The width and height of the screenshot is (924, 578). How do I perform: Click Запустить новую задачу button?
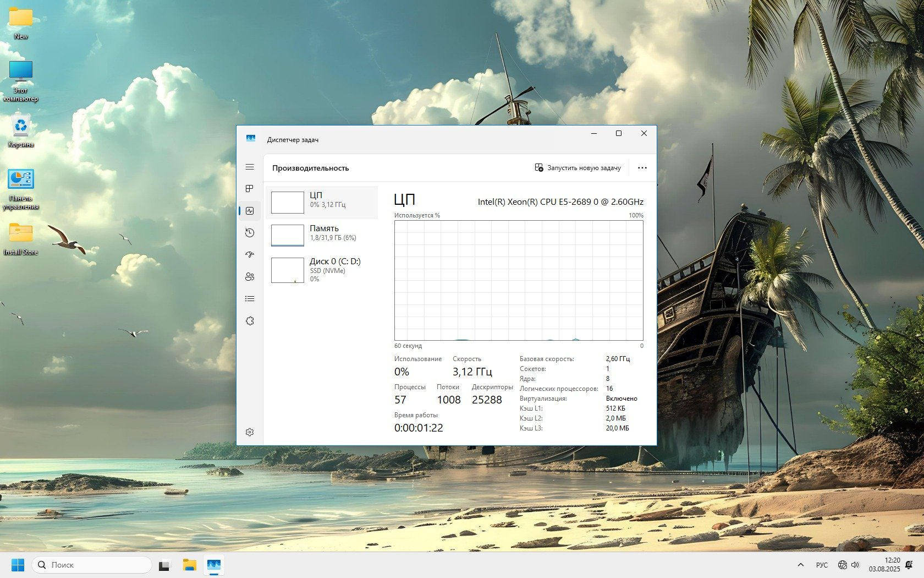pyautogui.click(x=577, y=168)
